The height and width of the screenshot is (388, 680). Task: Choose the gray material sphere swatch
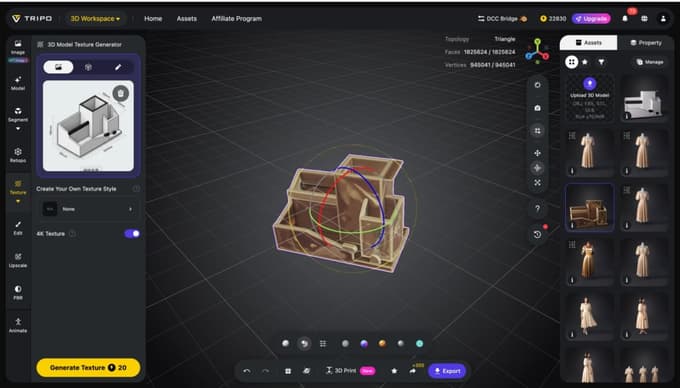(x=345, y=343)
